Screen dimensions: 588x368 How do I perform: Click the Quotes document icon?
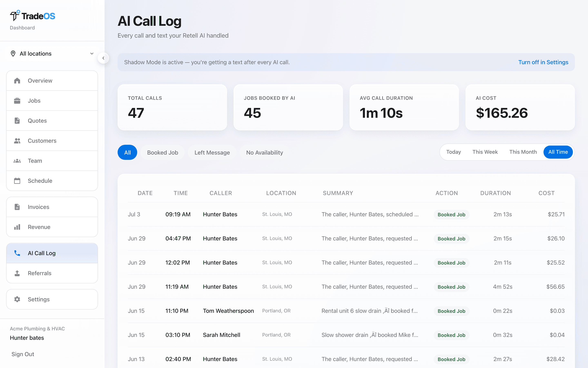pos(17,120)
